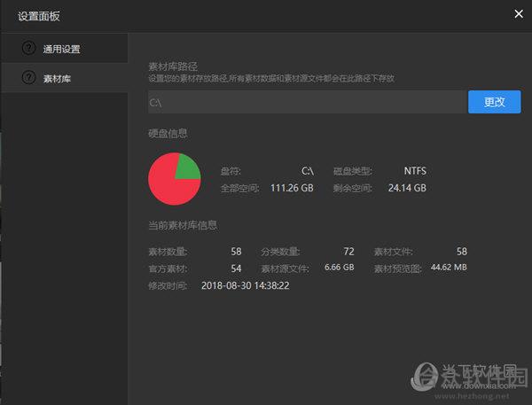Click the 磁盘类型 label
532x405 pixels.
click(353, 171)
